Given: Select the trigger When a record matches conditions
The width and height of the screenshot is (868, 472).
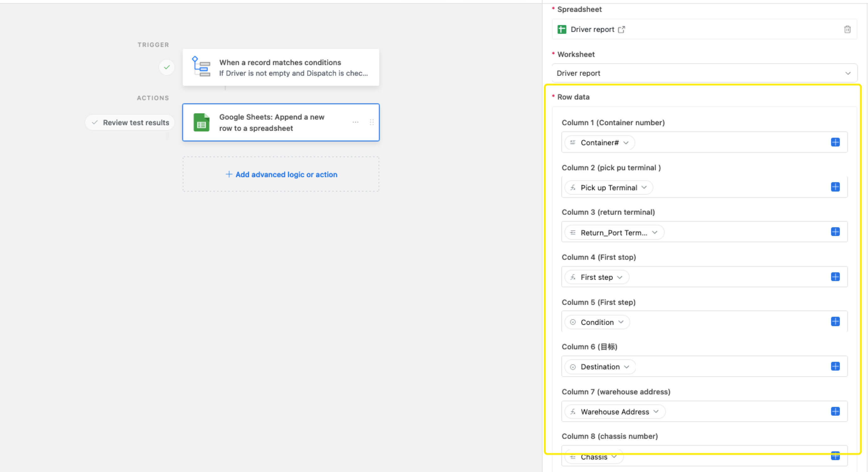Looking at the screenshot, I should (281, 67).
